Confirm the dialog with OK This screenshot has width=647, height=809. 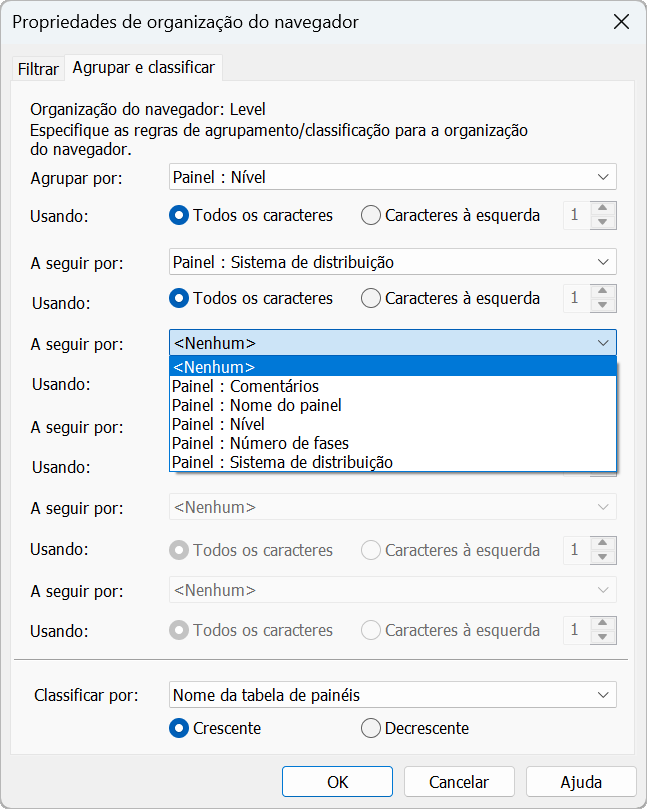[337, 782]
